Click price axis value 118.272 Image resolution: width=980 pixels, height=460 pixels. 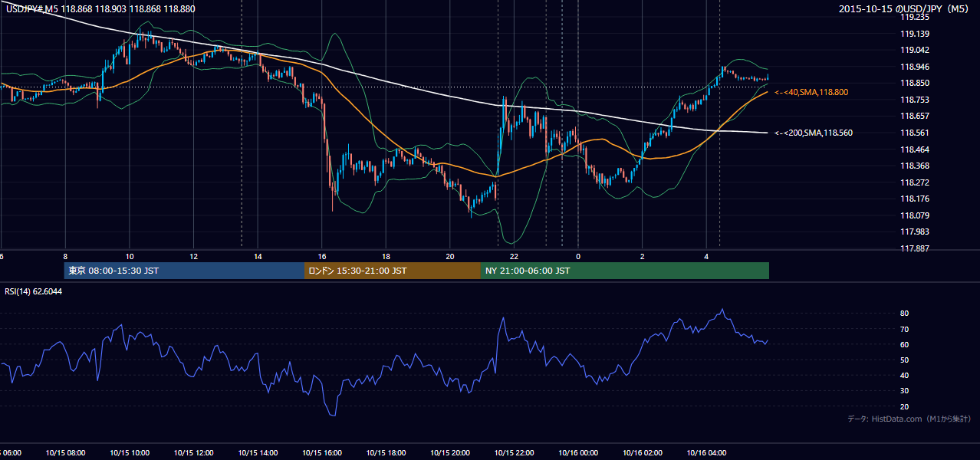(x=915, y=182)
